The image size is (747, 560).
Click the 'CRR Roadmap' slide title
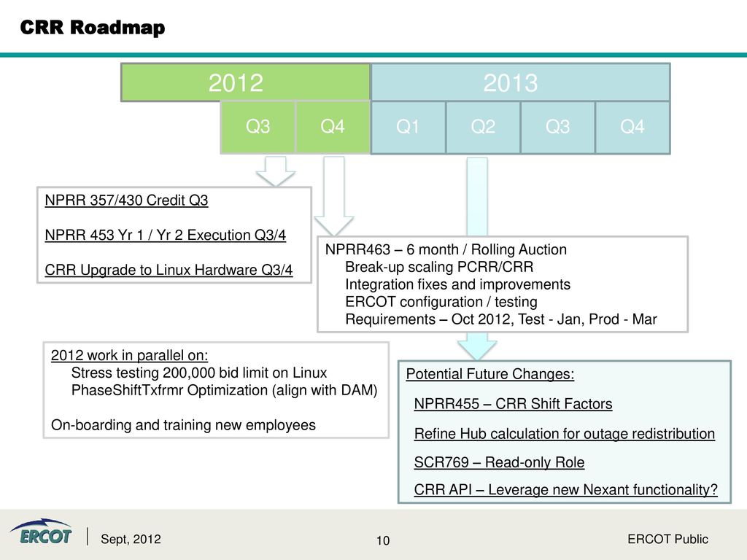93,27
